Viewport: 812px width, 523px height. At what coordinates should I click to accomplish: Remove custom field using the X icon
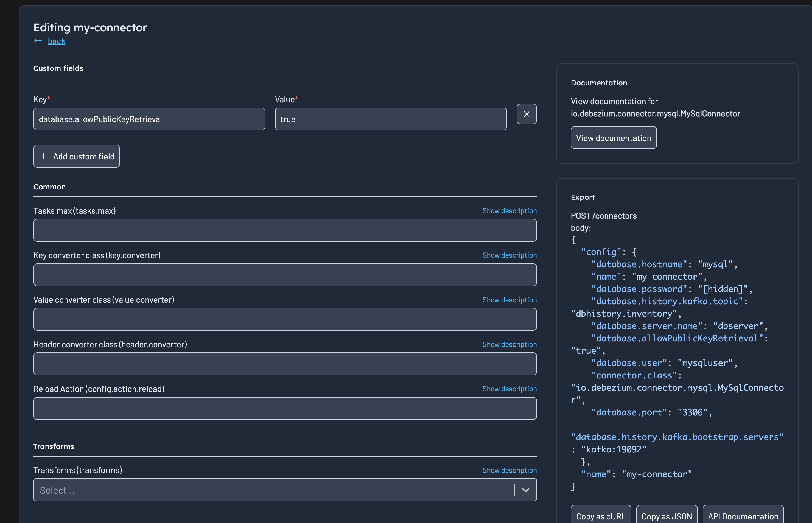pyautogui.click(x=526, y=114)
